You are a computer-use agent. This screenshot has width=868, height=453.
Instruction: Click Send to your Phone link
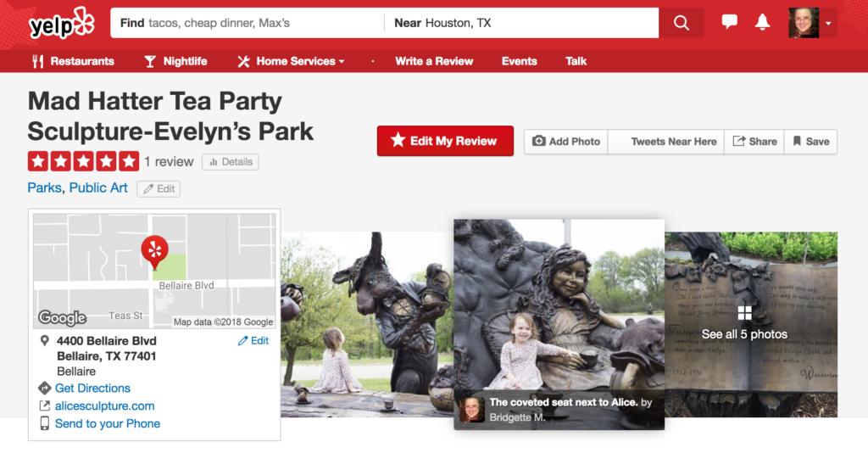108,423
